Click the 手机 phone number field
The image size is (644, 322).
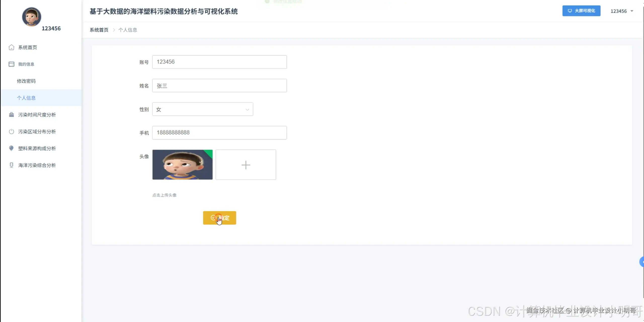219,133
